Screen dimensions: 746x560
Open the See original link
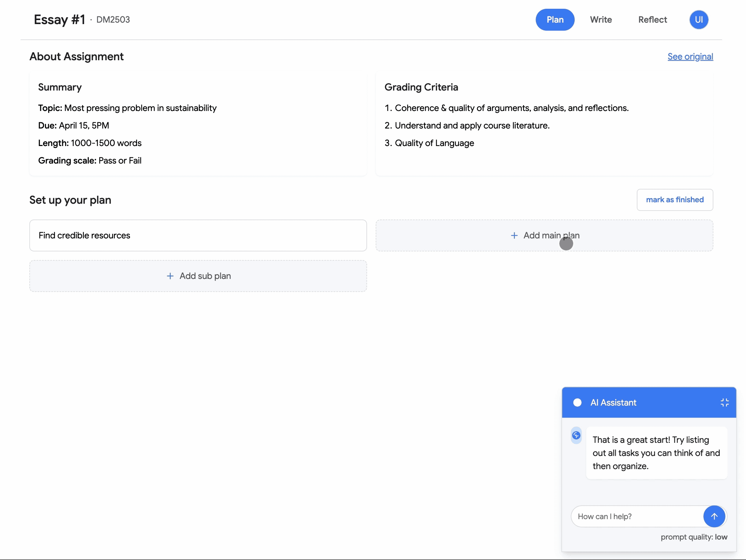[x=690, y=57]
